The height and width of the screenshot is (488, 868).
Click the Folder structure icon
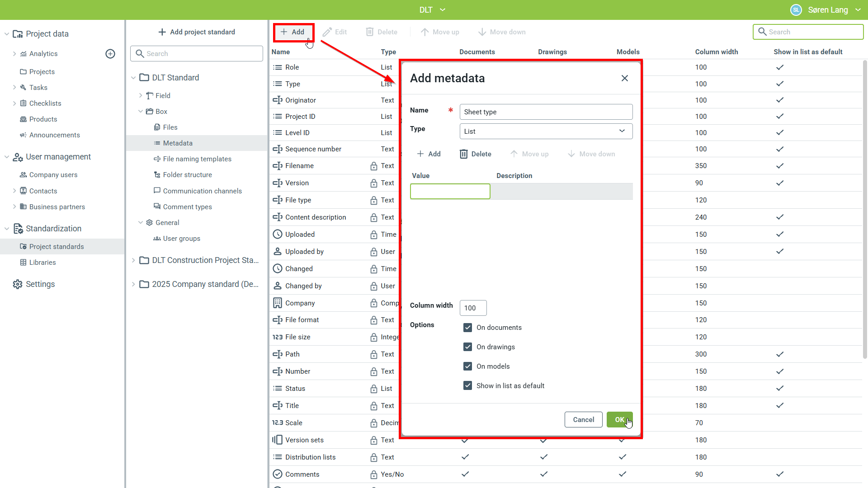point(157,175)
